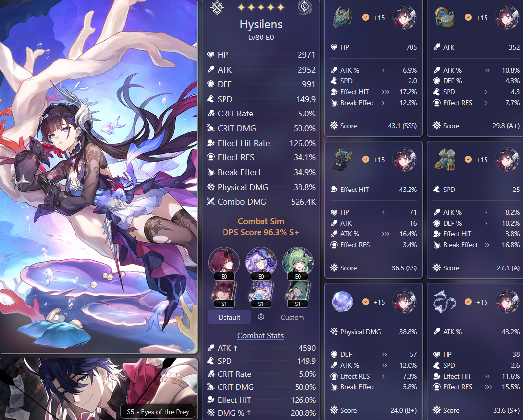Click the link rope relic icon
This screenshot has width=523, height=420.
[x=445, y=302]
